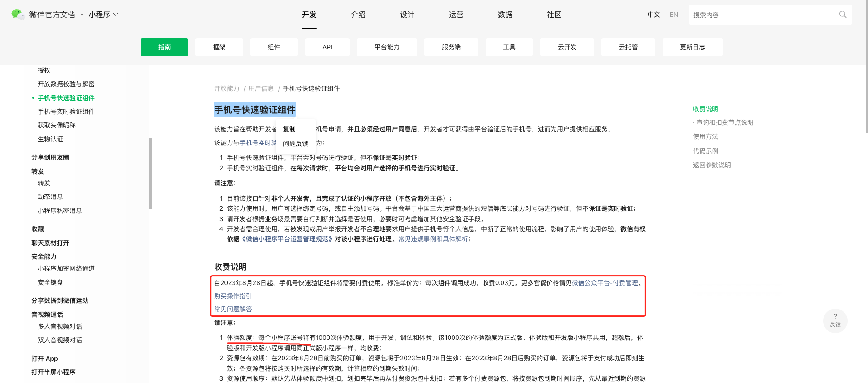Image resolution: width=868 pixels, height=383 pixels.
Task: Open 分享到朋友圈 in the sidebar
Action: point(50,157)
